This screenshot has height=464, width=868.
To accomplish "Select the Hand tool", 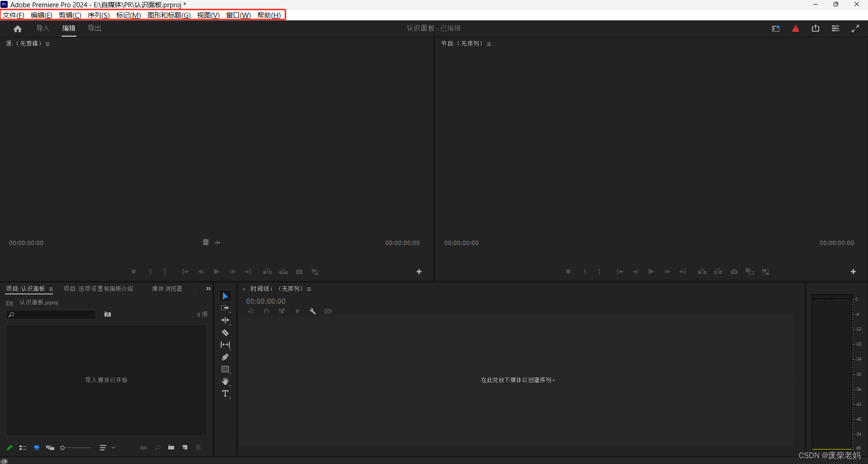I will click(x=225, y=381).
